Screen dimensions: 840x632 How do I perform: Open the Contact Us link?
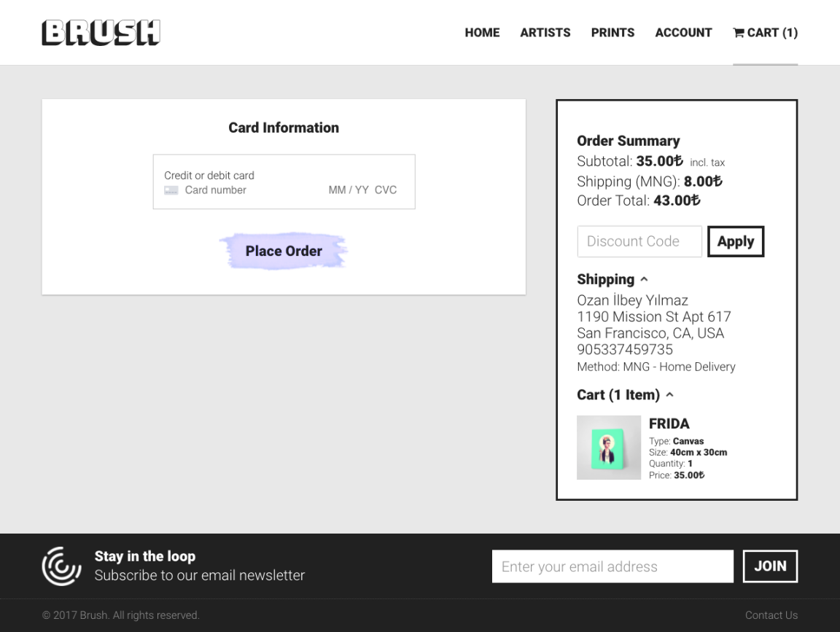tap(771, 615)
